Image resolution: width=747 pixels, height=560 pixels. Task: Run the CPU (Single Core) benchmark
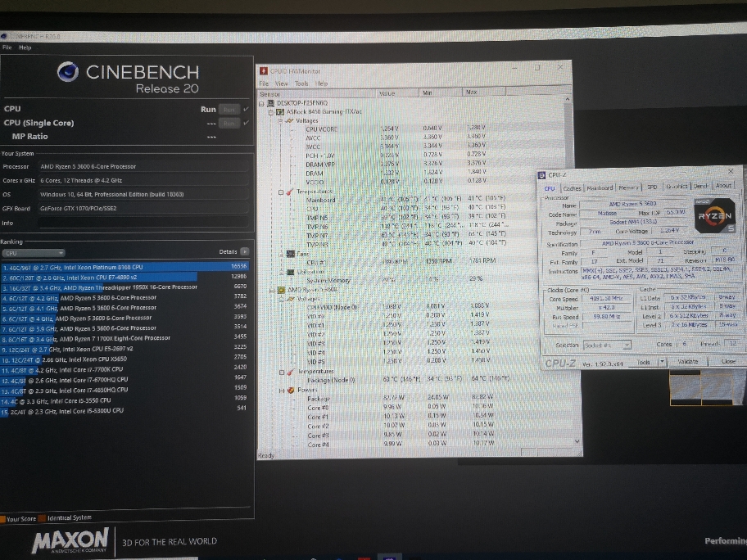tap(229, 123)
